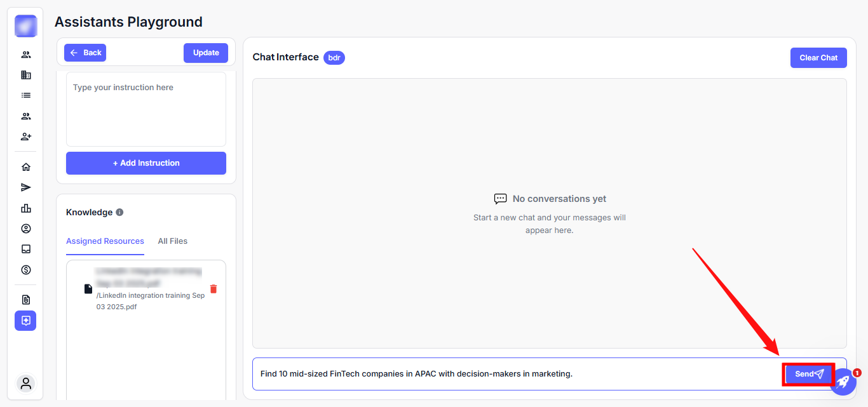Click the Update button
The width and height of the screenshot is (868, 407).
(206, 53)
